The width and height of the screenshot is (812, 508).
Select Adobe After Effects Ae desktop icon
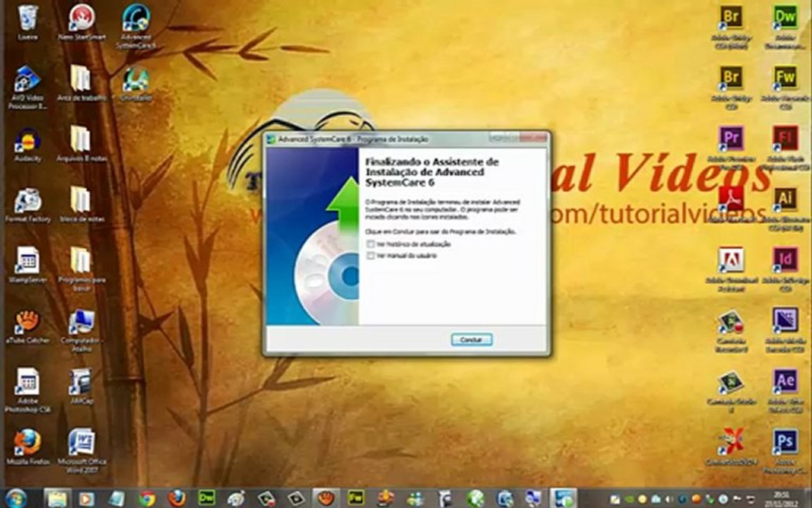(x=785, y=391)
